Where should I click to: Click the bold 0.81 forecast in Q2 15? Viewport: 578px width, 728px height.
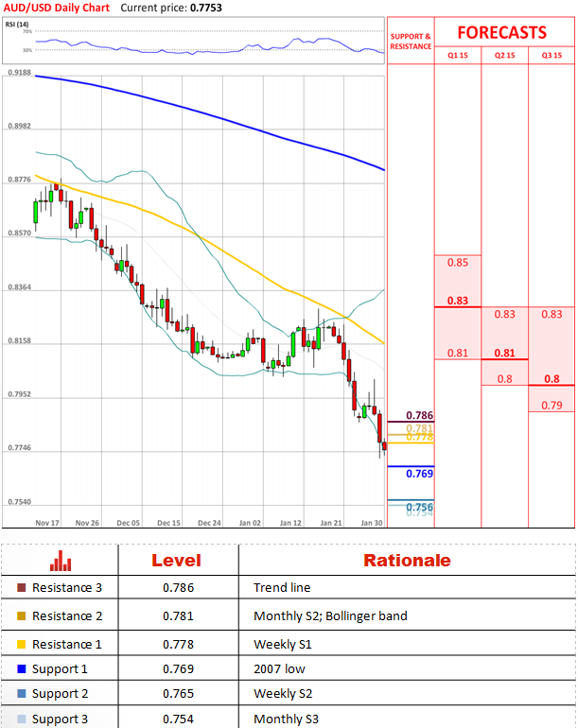[x=504, y=354]
